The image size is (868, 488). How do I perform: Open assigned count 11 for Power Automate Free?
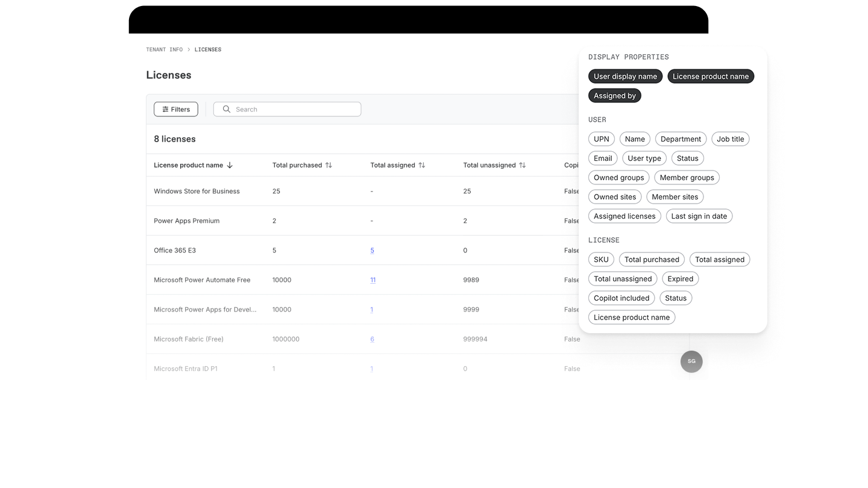(373, 280)
